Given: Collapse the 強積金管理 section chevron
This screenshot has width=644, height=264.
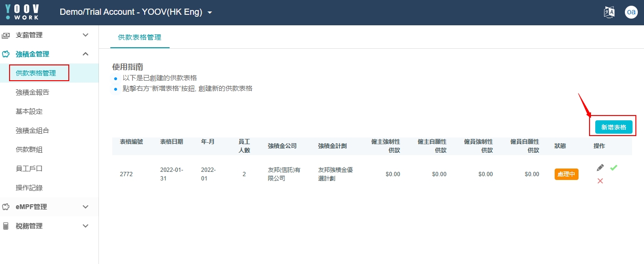Looking at the screenshot, I should [86, 54].
